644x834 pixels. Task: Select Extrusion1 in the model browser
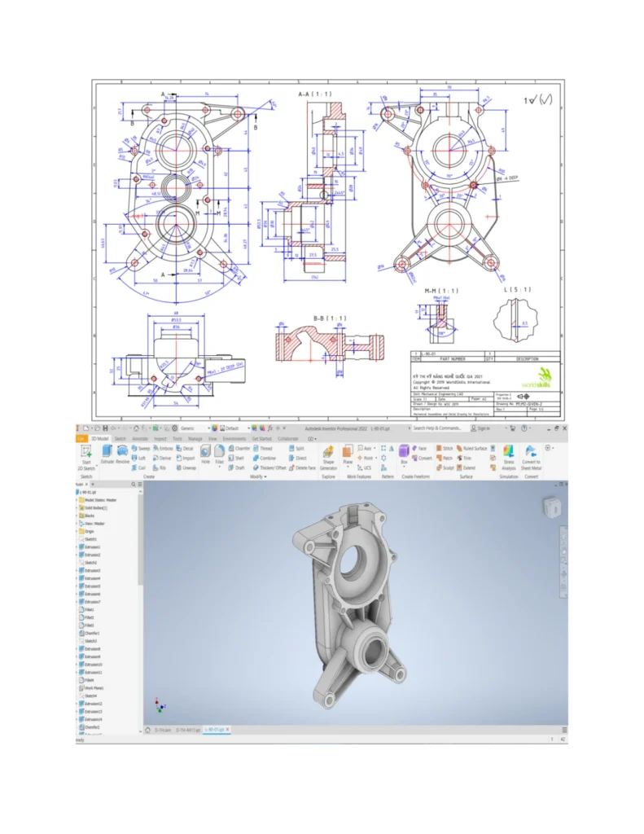pyautogui.click(x=92, y=546)
